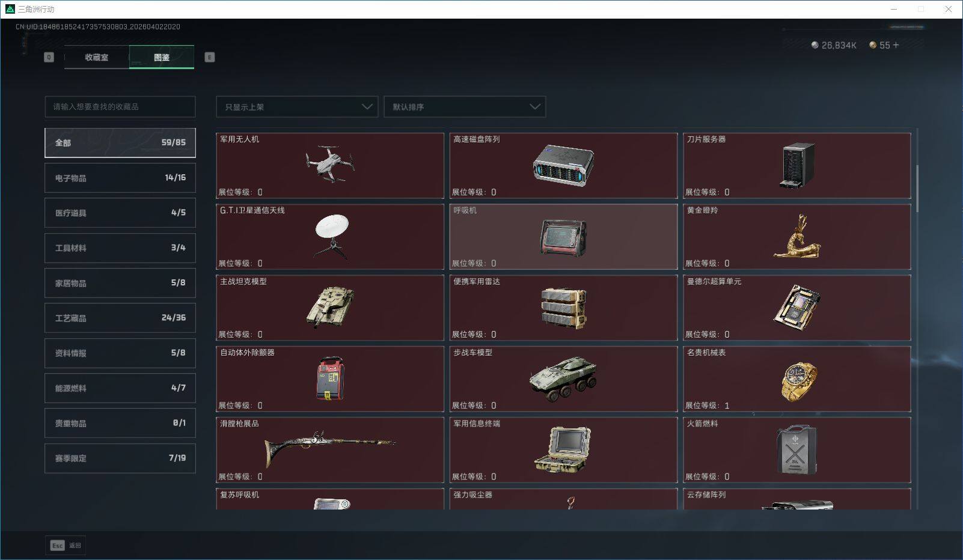This screenshot has height=560, width=963.
Task: Select the 工艺藏品 category showing 24/36
Action: [x=120, y=318]
